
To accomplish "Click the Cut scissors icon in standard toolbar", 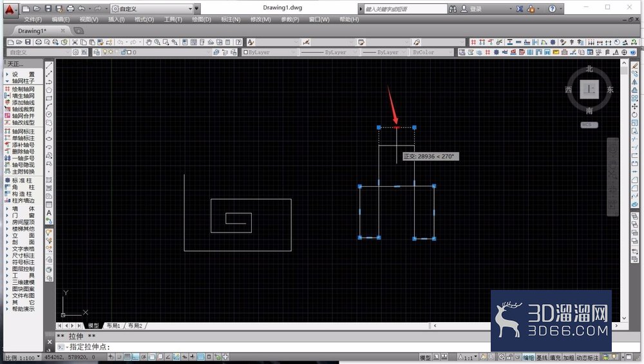I will [75, 42].
